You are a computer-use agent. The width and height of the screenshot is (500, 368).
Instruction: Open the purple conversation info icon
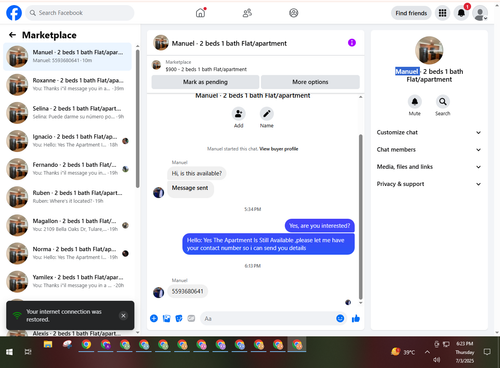pyautogui.click(x=352, y=43)
